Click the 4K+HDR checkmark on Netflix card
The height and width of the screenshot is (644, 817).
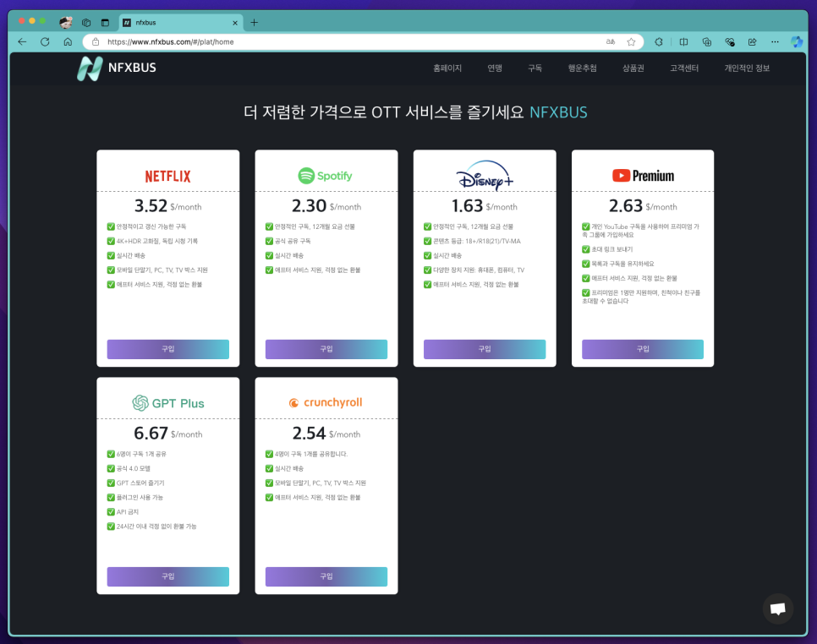click(x=111, y=241)
